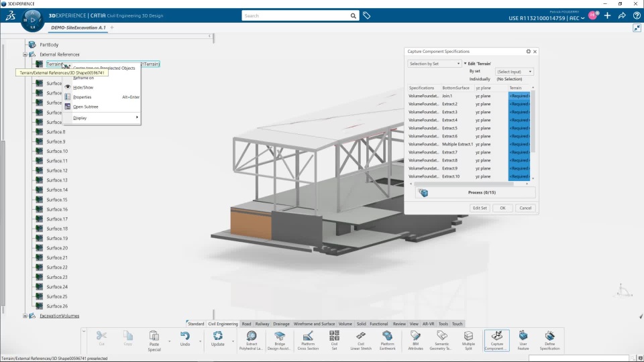
Task: Switch to Wireframe and Surface tab
Action: pos(314,324)
